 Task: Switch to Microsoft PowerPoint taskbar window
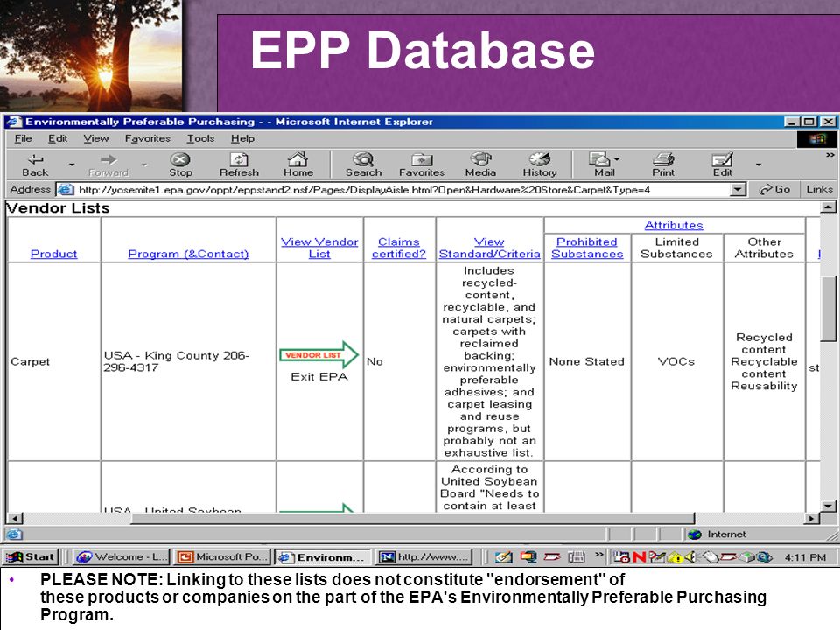223,557
